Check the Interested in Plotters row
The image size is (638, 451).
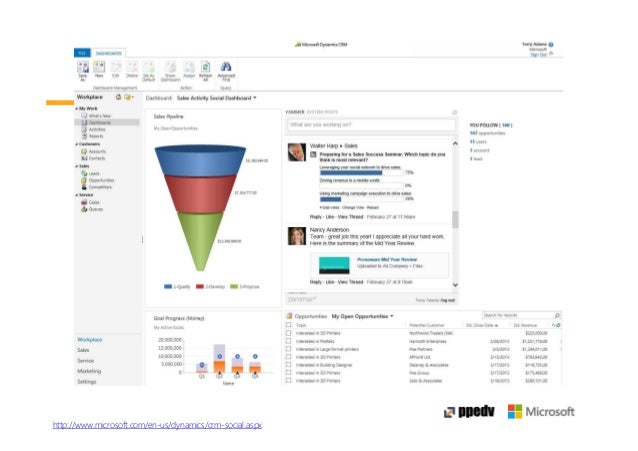[288, 341]
